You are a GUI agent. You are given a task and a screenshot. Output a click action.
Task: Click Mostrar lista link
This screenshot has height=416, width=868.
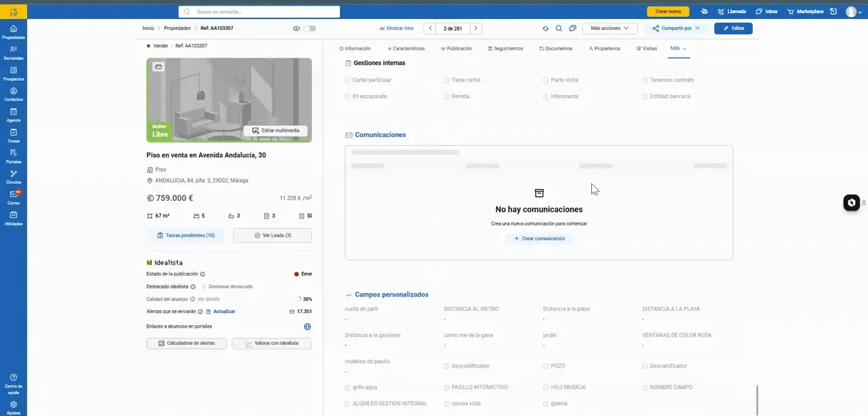(x=396, y=29)
